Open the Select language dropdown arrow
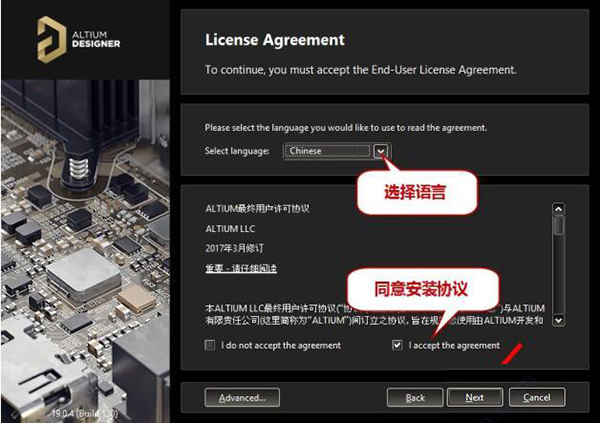 381,151
